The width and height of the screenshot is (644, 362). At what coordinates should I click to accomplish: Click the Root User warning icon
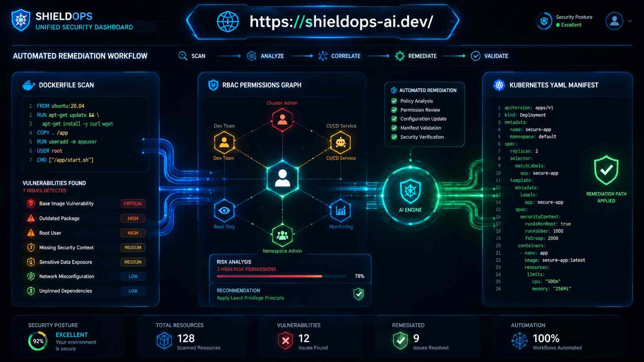pos(31,233)
